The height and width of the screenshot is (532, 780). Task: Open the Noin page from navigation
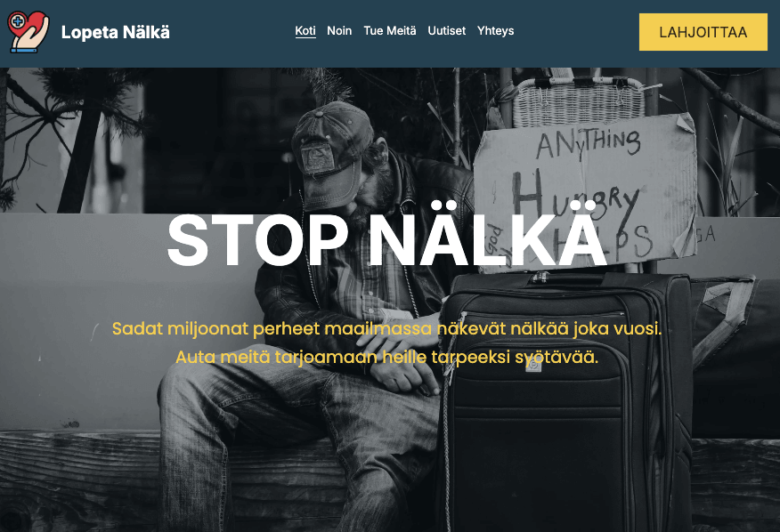[339, 31]
